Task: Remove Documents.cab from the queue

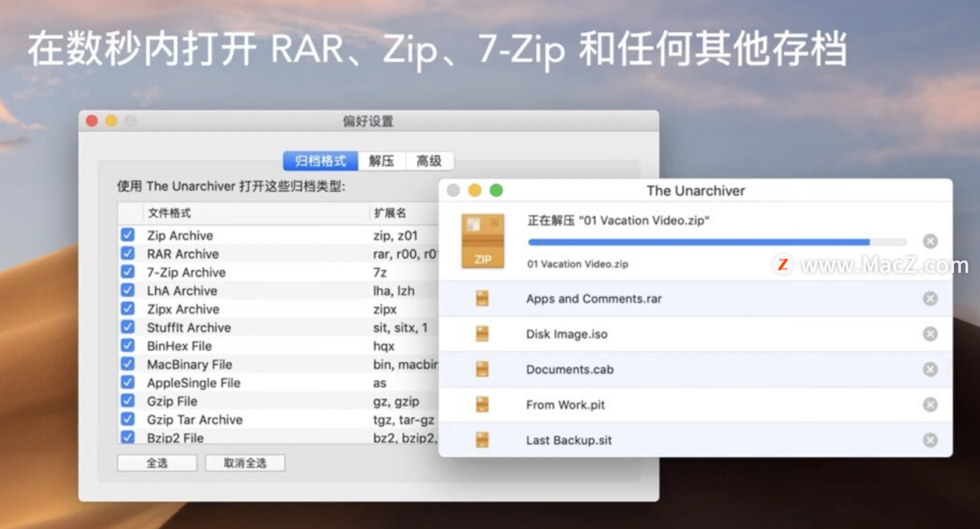Action: [x=930, y=369]
